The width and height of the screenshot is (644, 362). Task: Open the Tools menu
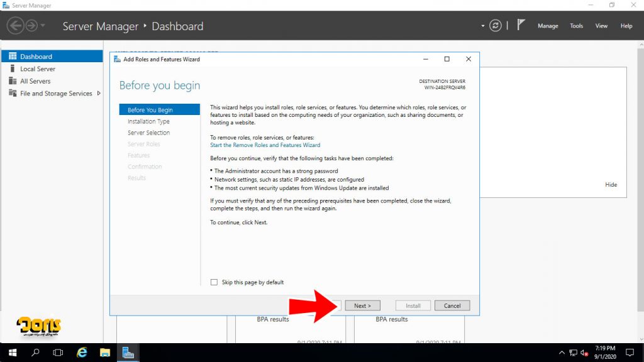pyautogui.click(x=576, y=26)
